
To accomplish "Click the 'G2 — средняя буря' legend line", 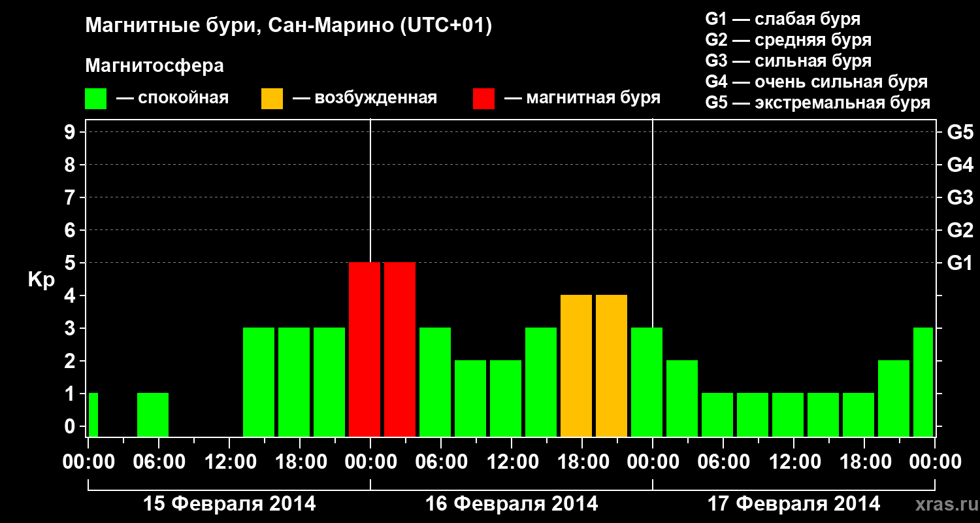I will pyautogui.click(x=788, y=40).
